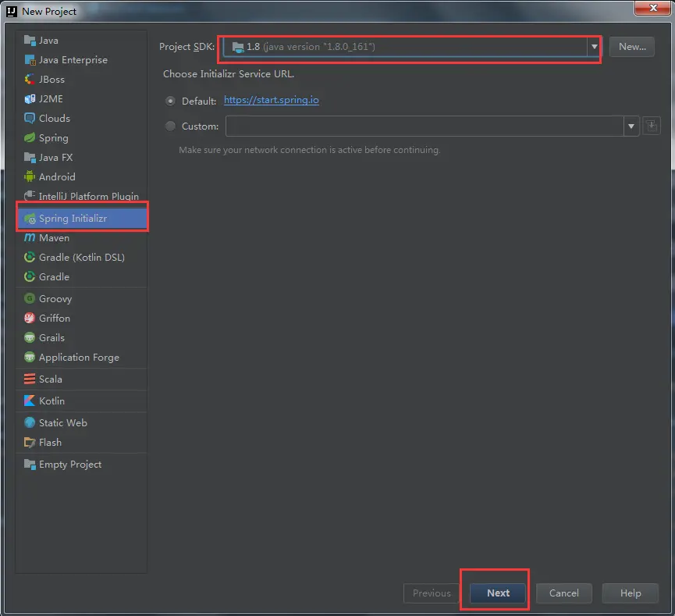675x616 pixels.
Task: Close the New Project dialog
Action: point(652,8)
